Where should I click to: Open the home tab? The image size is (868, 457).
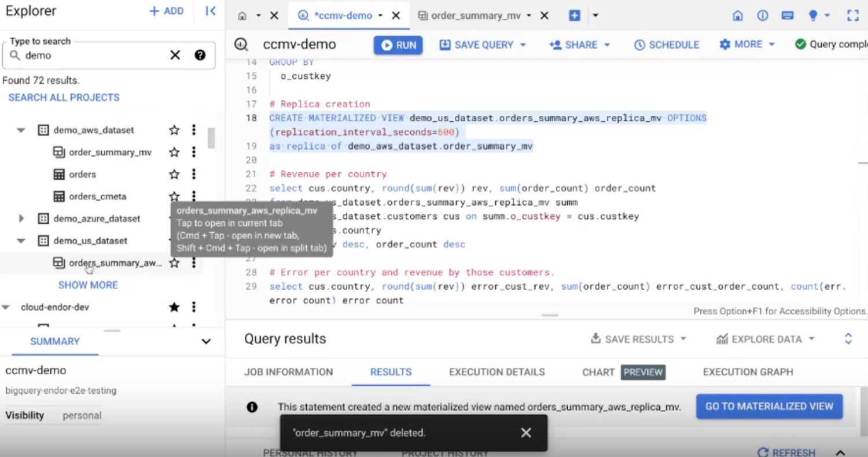(x=242, y=16)
